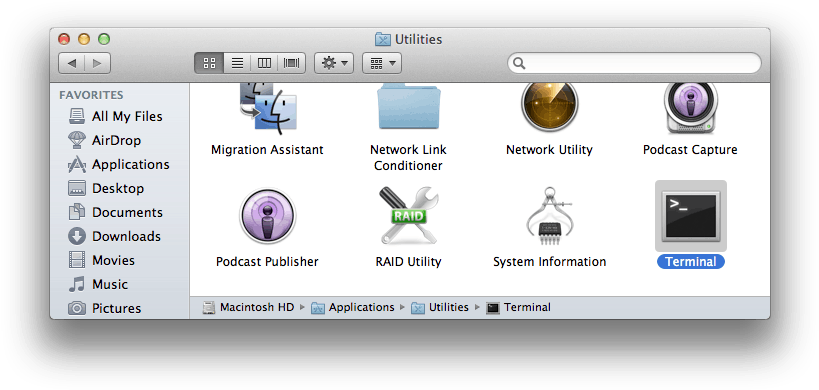Switch to column view
The height and width of the screenshot is (390, 819).
click(x=264, y=63)
